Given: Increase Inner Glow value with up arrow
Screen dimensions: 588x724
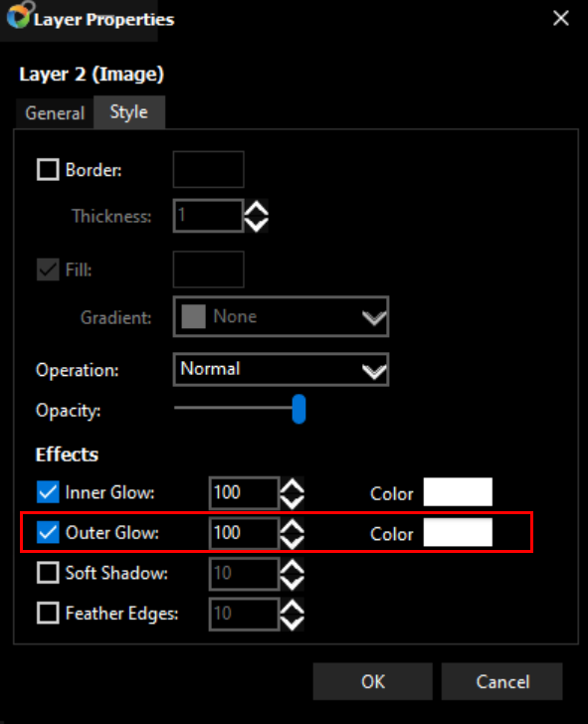Looking at the screenshot, I should click(292, 485).
